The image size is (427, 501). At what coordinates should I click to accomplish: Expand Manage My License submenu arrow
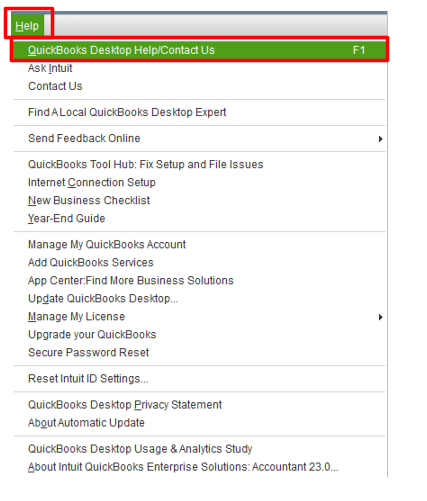380,317
